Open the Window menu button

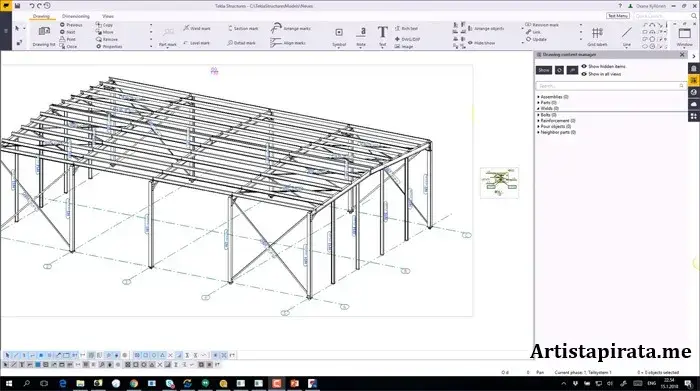(x=684, y=37)
